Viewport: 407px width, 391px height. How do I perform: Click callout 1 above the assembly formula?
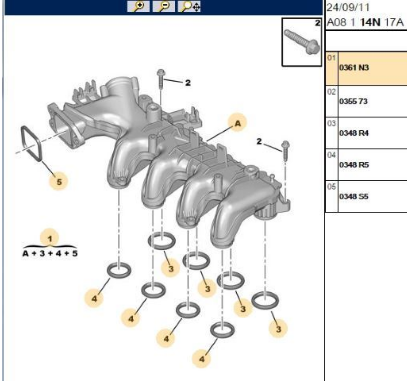click(x=50, y=239)
